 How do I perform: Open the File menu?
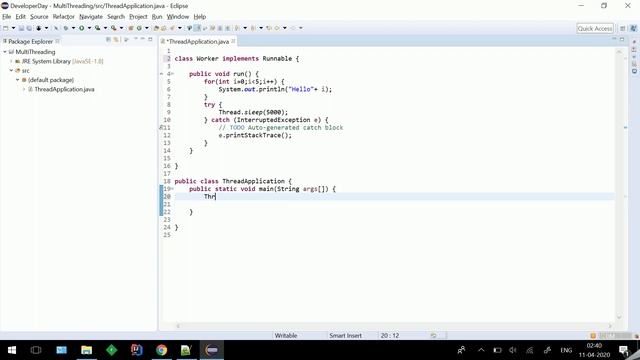pos(7,17)
